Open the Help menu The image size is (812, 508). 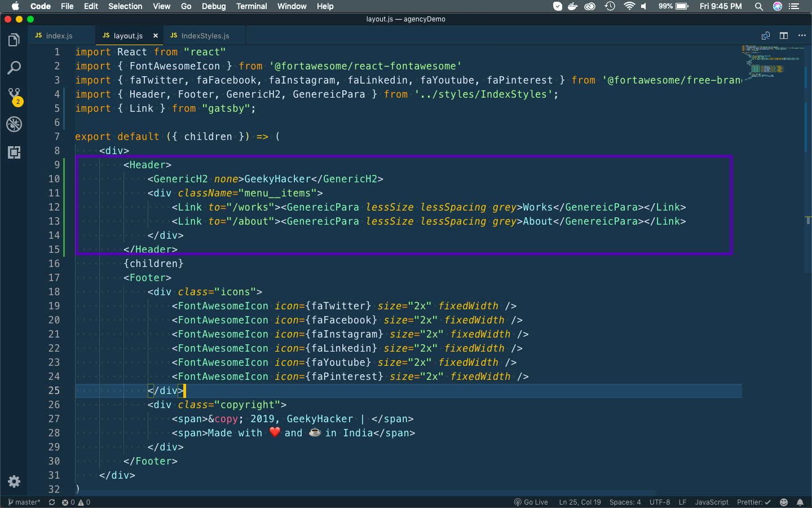click(x=325, y=6)
